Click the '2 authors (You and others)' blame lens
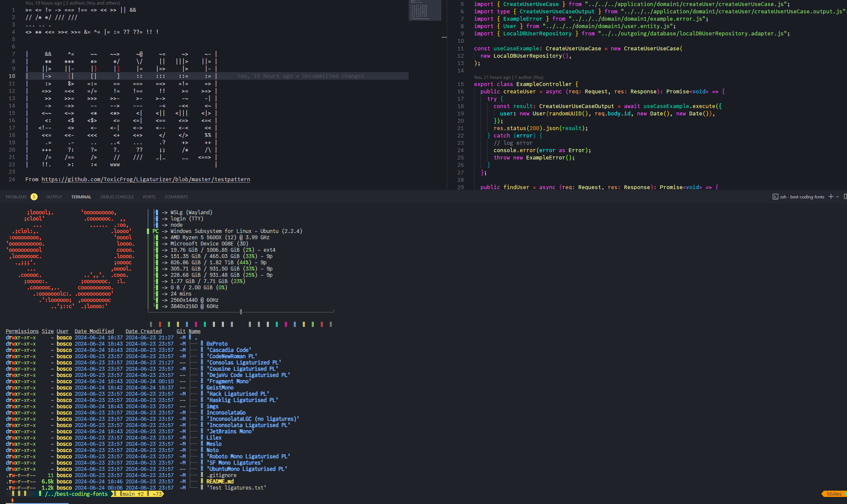Viewport: 847px width, 504px height. click(x=93, y=3)
